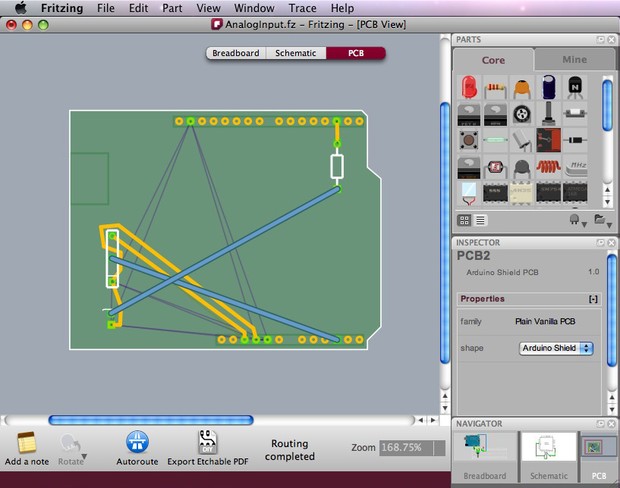The width and height of the screenshot is (620, 488).
Task: Switch parts bin to list view
Action: point(480,220)
